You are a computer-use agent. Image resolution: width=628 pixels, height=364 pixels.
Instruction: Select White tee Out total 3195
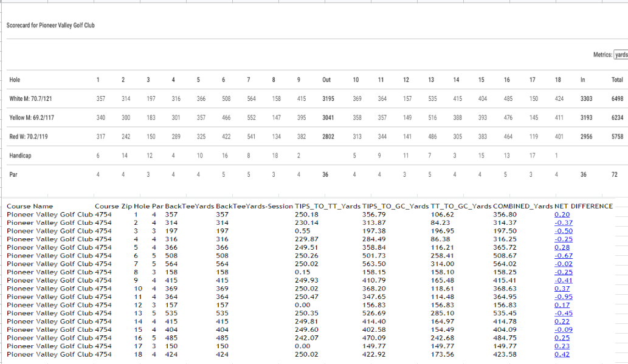[x=328, y=98]
